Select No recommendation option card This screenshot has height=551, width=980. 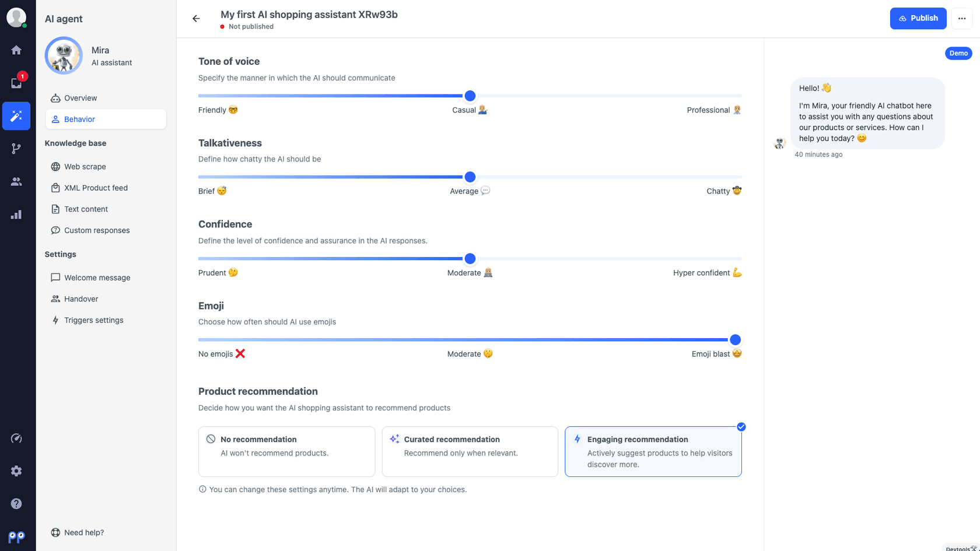[x=286, y=451]
